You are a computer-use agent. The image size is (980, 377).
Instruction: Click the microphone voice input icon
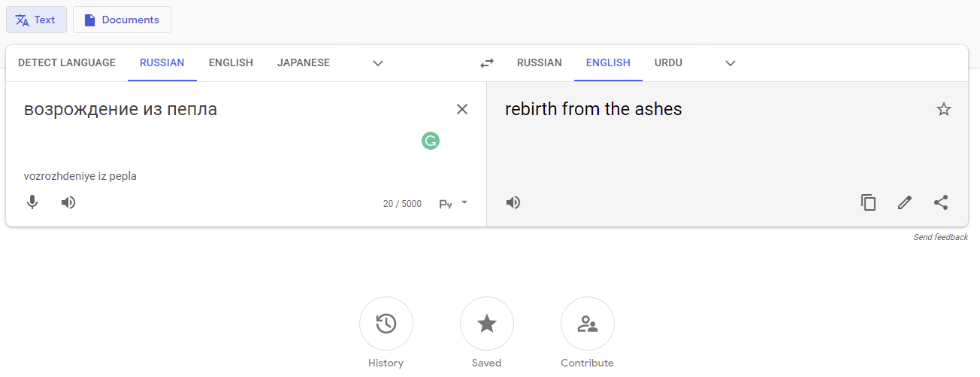tap(32, 202)
